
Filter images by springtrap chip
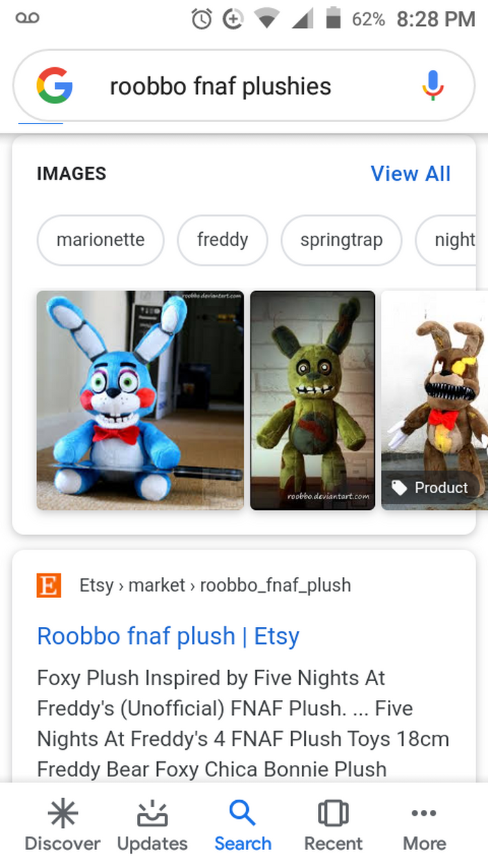click(341, 240)
